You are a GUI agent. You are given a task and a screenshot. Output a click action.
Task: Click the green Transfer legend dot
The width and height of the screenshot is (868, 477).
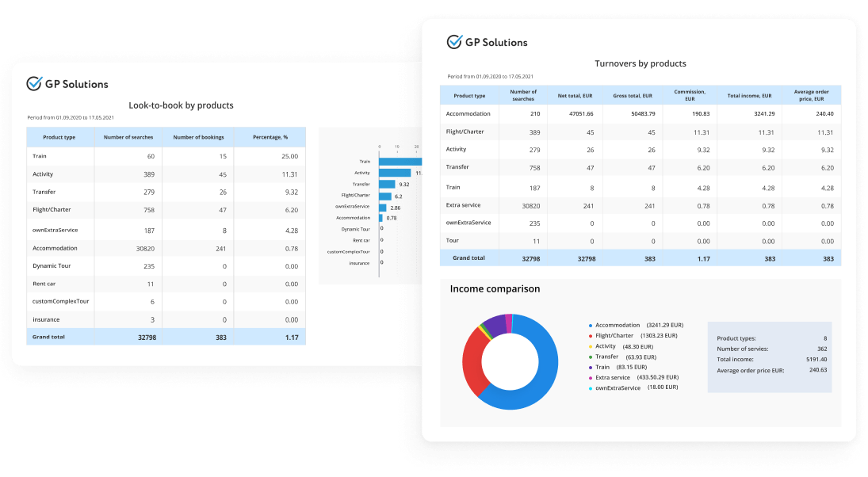point(590,357)
